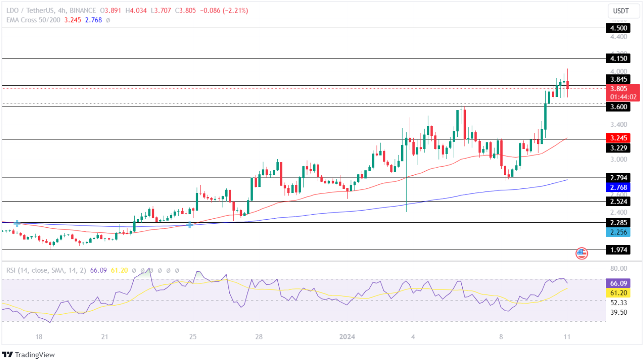The width and height of the screenshot is (644, 360).
Task: Click the second ø icon in the RSI legend
Action: click(x=143, y=270)
